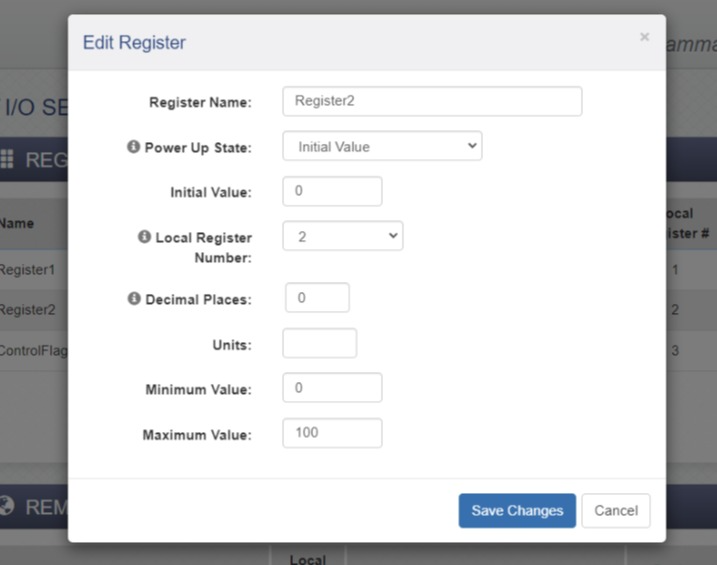The image size is (717, 565).
Task: Open the Power Up State dropdown
Action: pos(382,146)
